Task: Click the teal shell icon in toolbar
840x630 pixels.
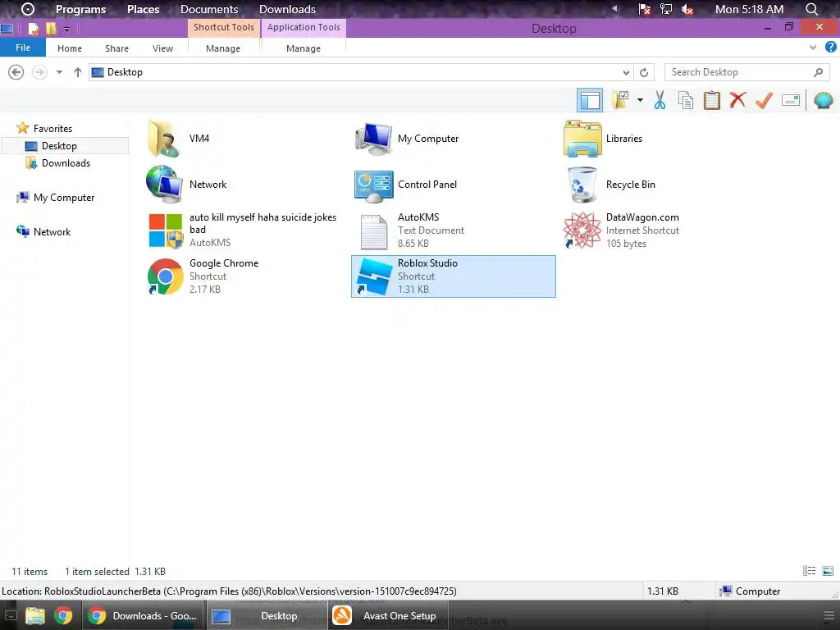Action: click(x=824, y=100)
